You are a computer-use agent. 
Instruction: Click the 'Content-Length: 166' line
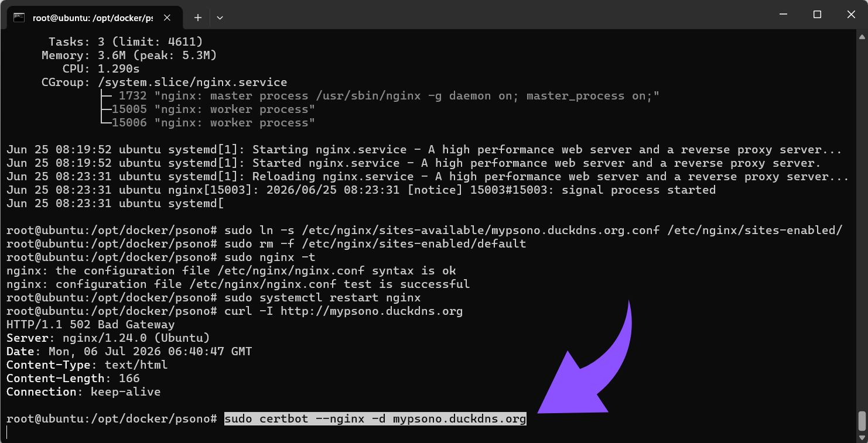pos(73,379)
